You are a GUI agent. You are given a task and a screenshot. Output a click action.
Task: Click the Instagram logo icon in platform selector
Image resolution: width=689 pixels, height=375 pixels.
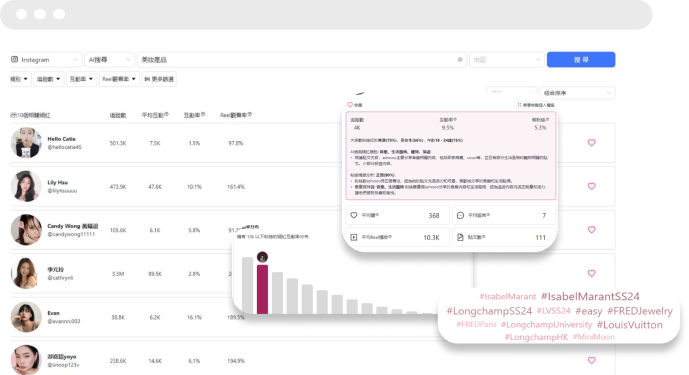(x=15, y=59)
